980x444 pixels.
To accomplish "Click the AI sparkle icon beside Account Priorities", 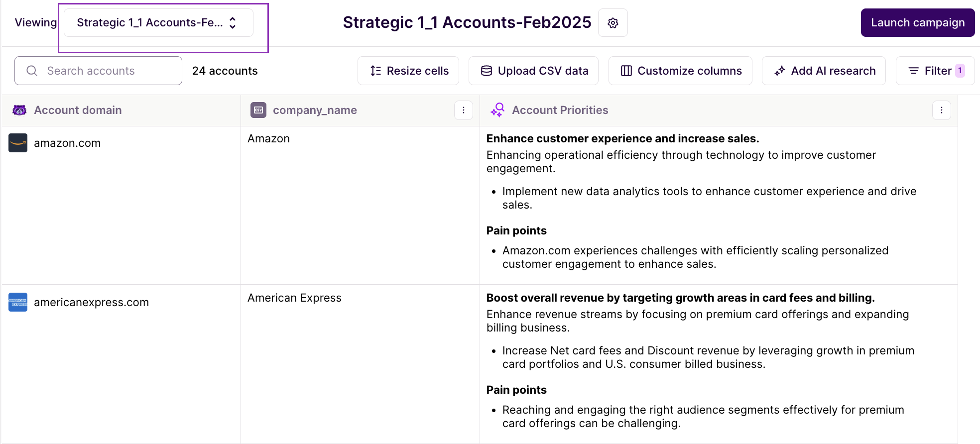I will (497, 110).
